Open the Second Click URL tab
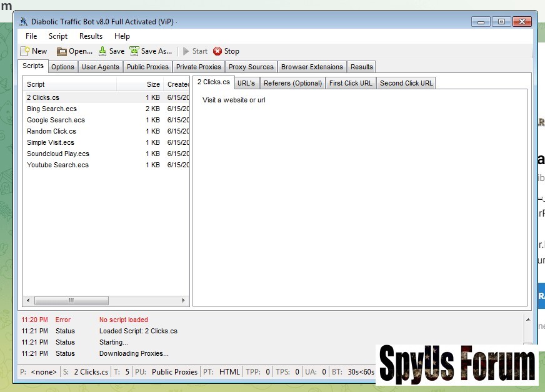 [x=406, y=83]
